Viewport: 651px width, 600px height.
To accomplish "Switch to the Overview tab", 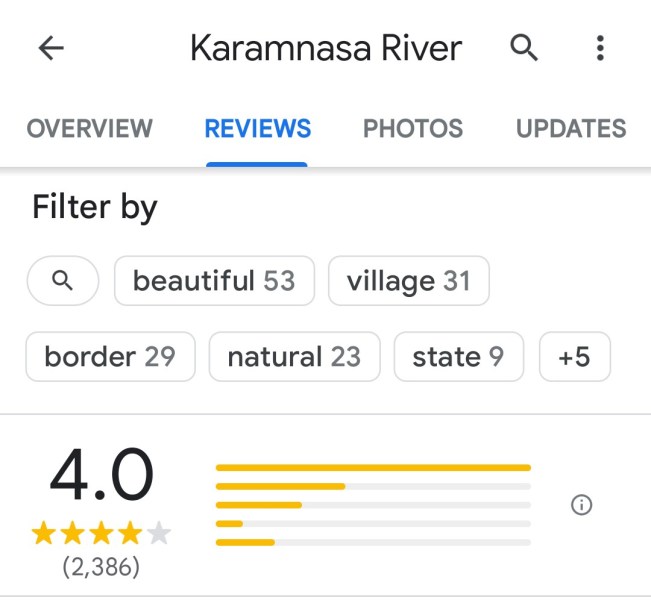I will tap(89, 129).
